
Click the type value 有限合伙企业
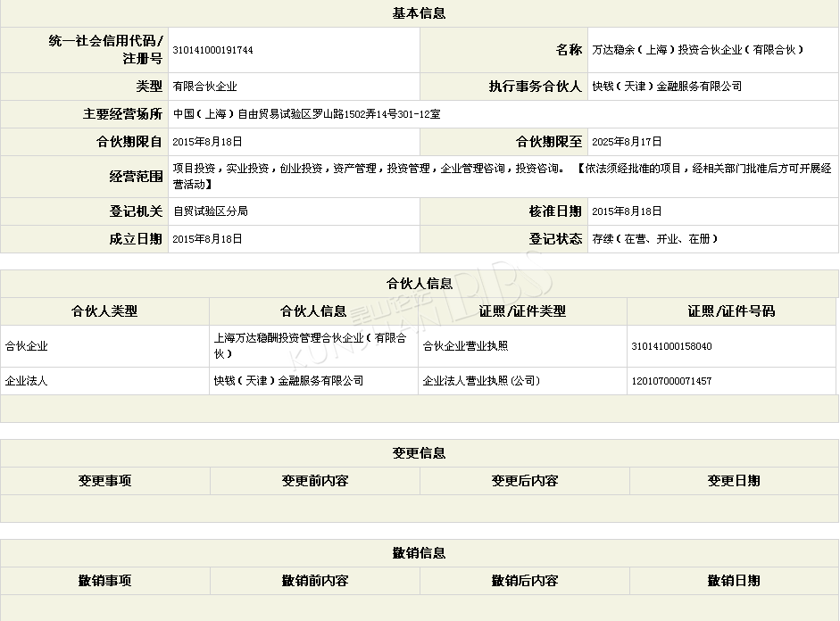(204, 87)
